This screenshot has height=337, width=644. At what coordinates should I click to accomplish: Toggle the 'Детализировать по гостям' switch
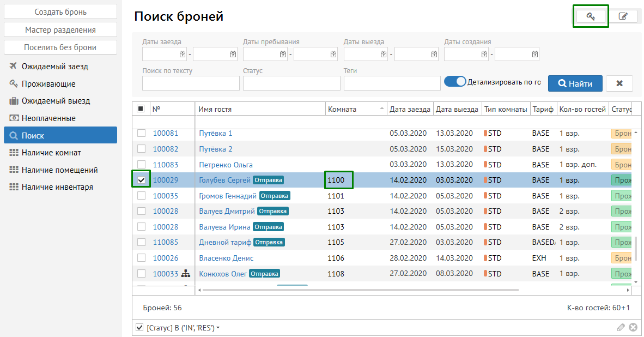(455, 82)
